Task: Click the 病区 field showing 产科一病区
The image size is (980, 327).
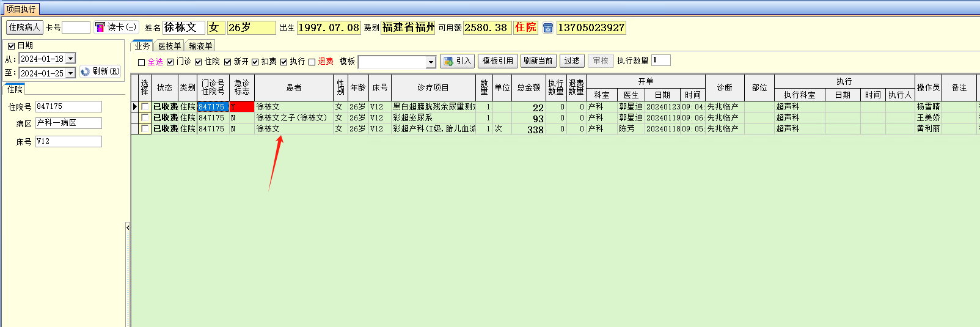Action: click(x=68, y=123)
